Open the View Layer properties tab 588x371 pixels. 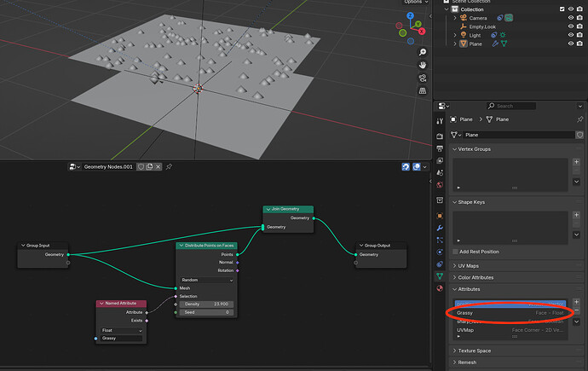pos(440,160)
